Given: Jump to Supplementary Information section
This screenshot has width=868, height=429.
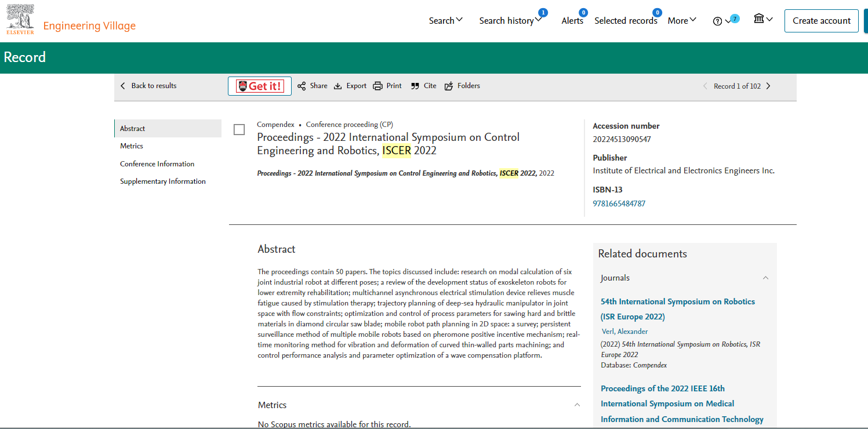Looking at the screenshot, I should pos(163,181).
